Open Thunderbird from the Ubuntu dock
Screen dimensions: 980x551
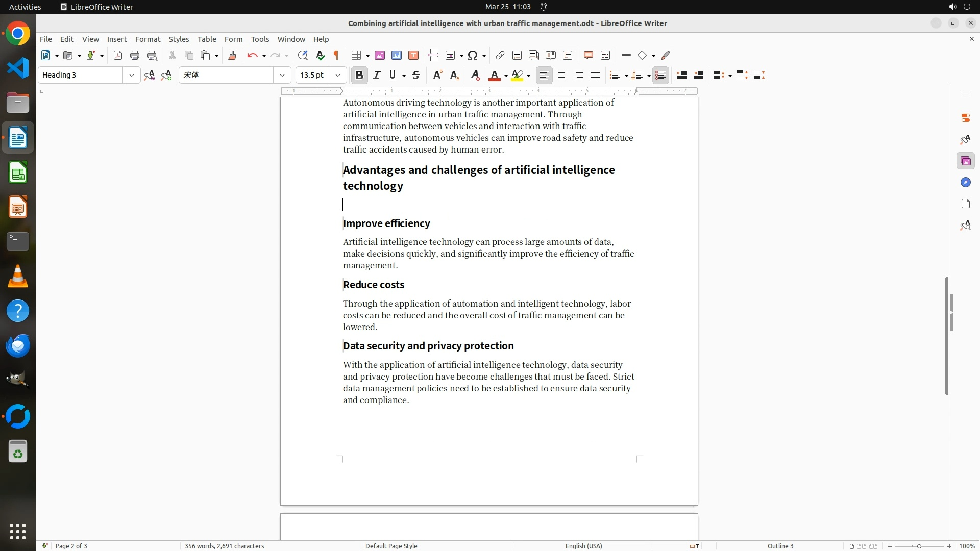coord(18,346)
